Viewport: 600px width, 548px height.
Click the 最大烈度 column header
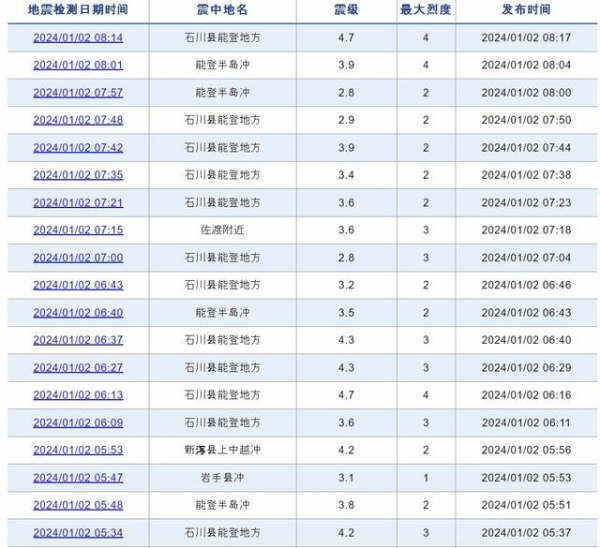pyautogui.click(x=425, y=10)
